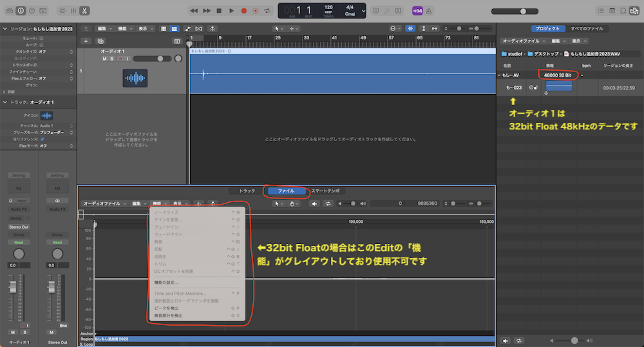Switch to the スマートテンポ tab
The image size is (644, 347).
point(325,191)
